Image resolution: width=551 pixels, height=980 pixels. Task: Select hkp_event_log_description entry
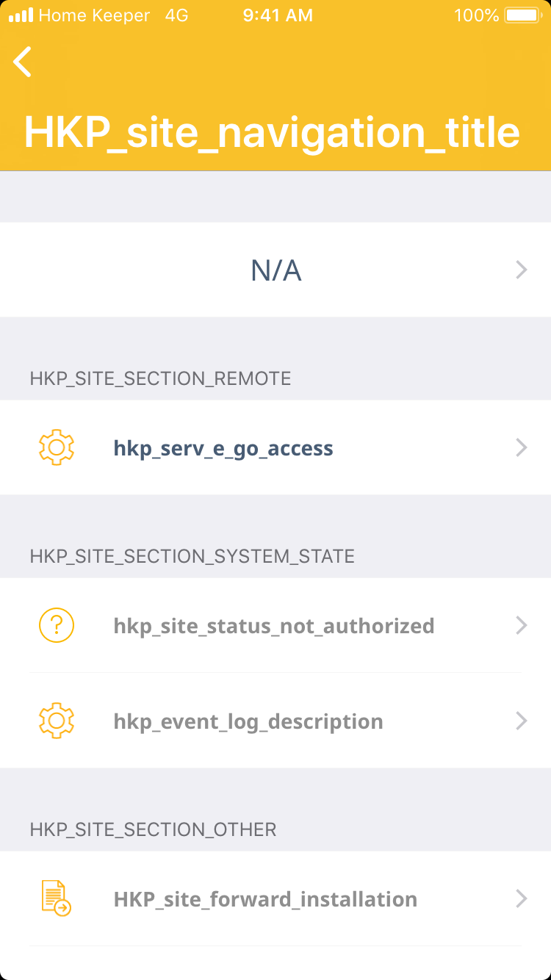[248, 721]
